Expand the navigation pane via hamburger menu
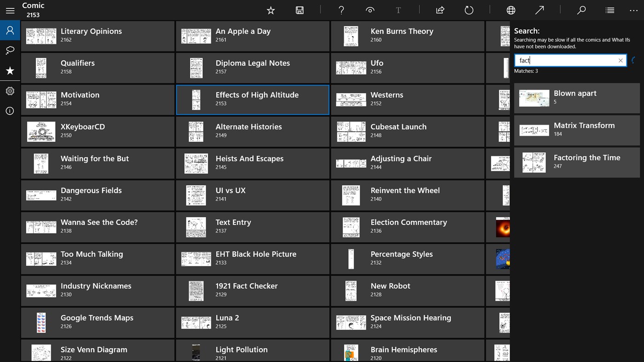Image resolution: width=644 pixels, height=362 pixels. click(10, 10)
